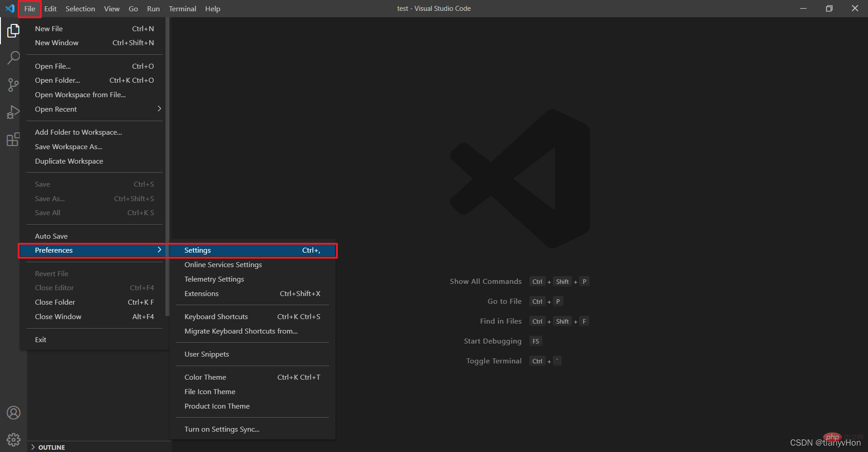Open the Explorer view in the activity bar

[x=13, y=30]
